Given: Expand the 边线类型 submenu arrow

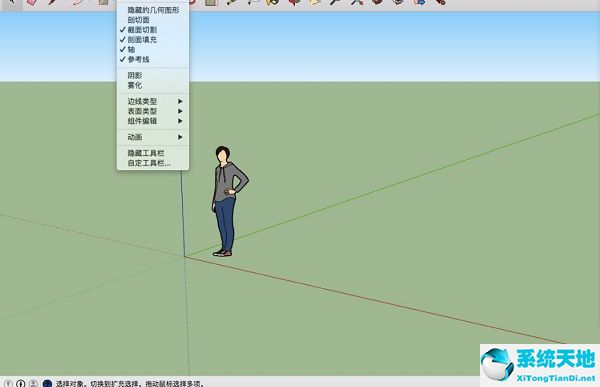Looking at the screenshot, I should point(180,101).
